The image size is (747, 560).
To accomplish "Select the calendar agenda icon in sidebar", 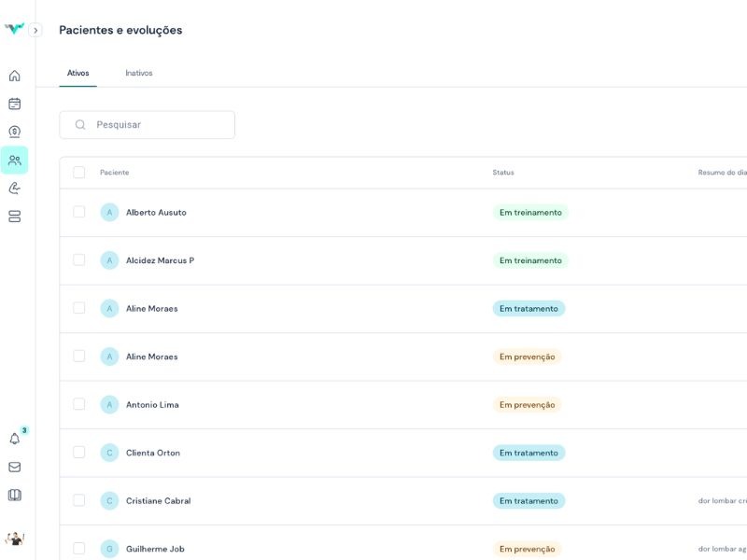I will pyautogui.click(x=14, y=104).
